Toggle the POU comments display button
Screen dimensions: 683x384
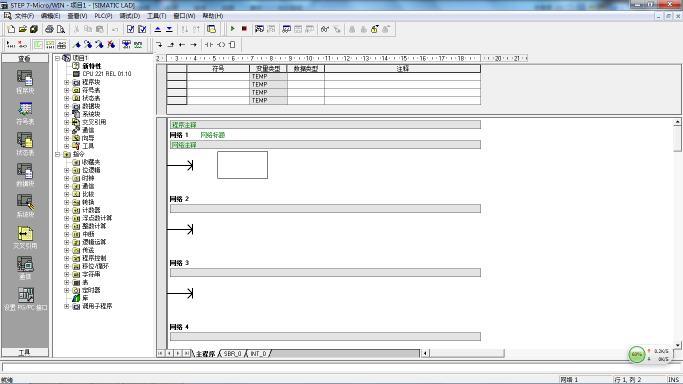pos(38,45)
